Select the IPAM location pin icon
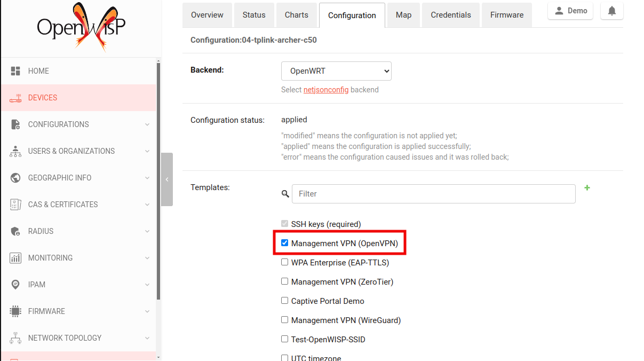Viewport: 644px width, 361px height. 15,284
